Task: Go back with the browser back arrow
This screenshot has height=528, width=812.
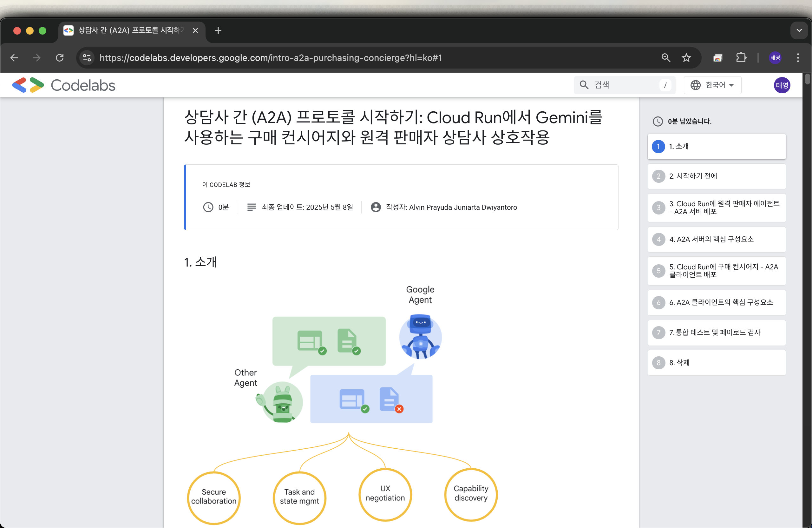Action: (14, 58)
